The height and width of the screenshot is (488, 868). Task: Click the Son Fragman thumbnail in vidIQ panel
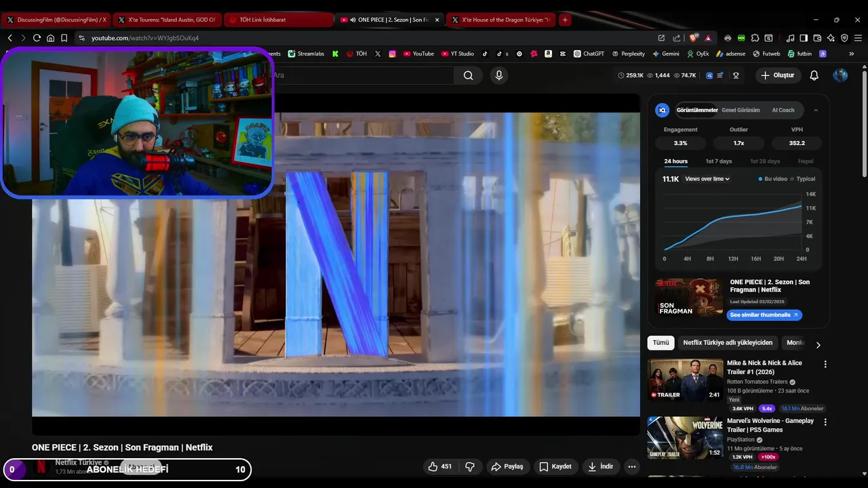pos(689,298)
